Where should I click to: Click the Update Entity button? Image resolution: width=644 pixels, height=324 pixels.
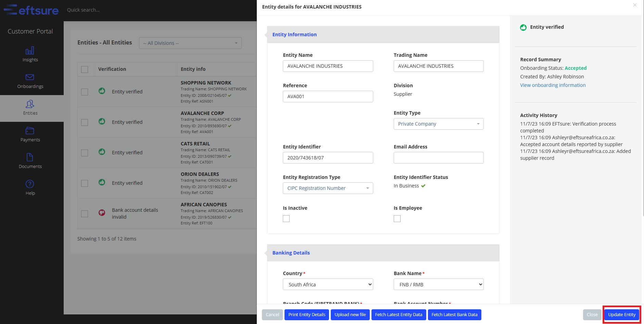pos(622,315)
